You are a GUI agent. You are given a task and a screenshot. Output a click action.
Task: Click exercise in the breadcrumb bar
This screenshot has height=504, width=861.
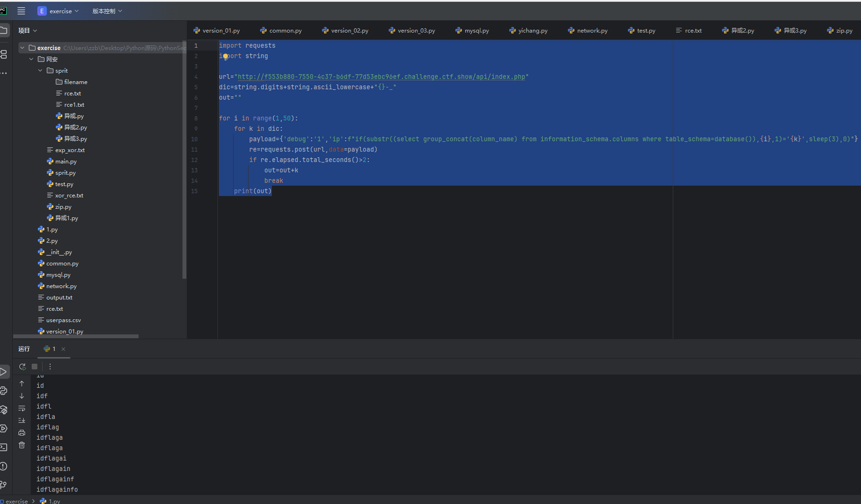coord(17,501)
